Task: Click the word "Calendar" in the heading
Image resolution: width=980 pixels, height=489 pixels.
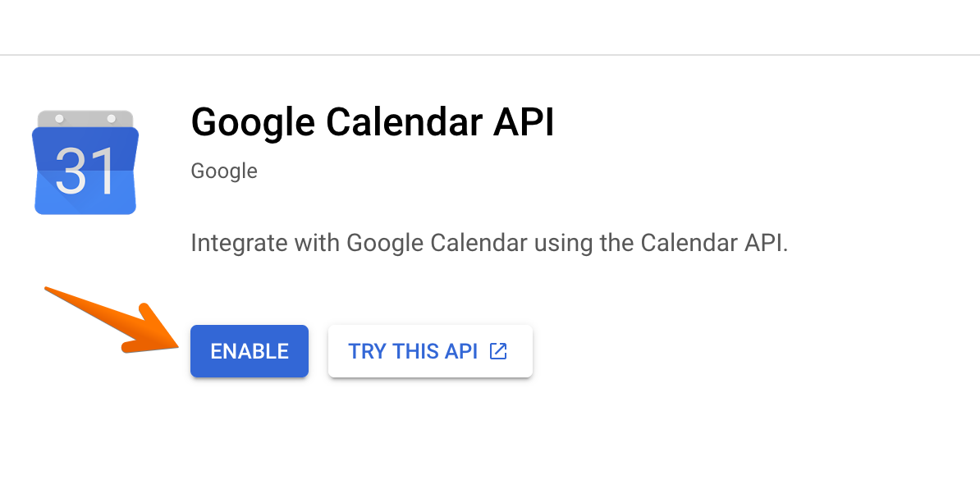Action: pos(401,123)
